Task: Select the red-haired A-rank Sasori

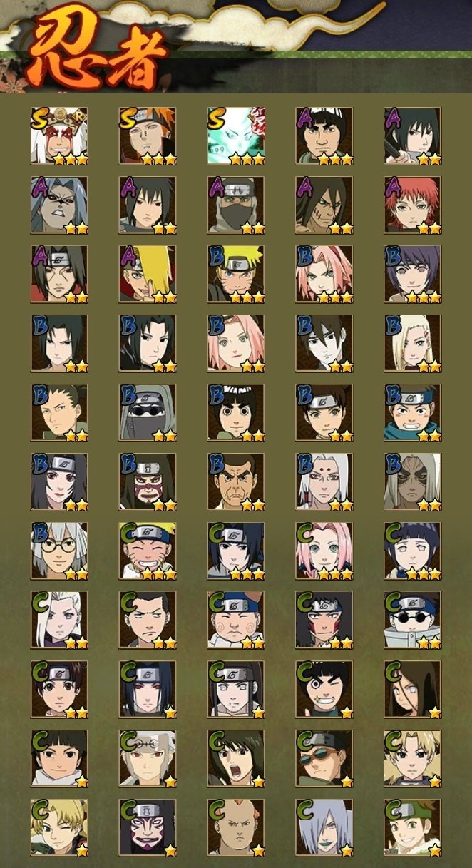Action: point(413,205)
